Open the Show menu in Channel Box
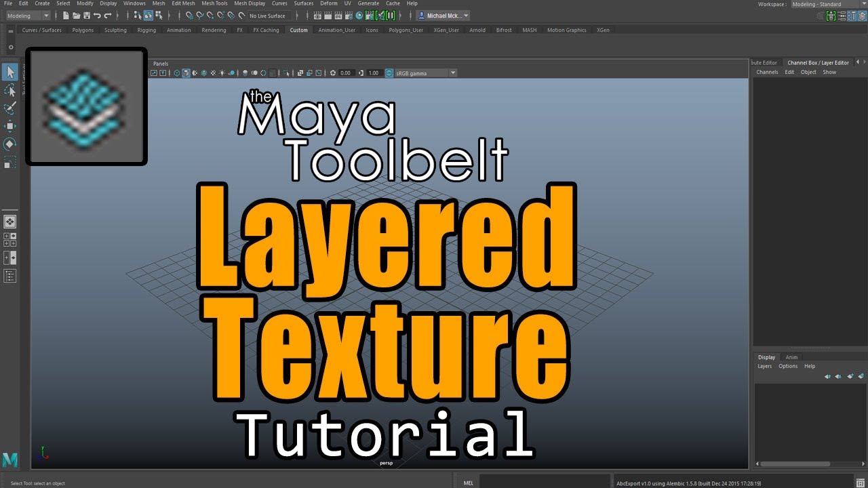This screenshot has width=868, height=488. tap(829, 72)
